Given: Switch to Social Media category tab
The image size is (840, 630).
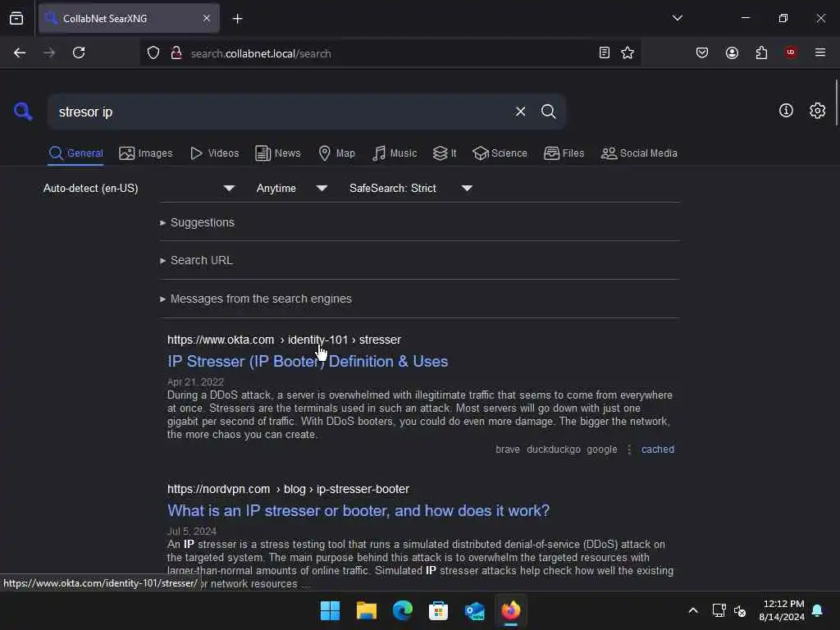Looking at the screenshot, I should 639,153.
